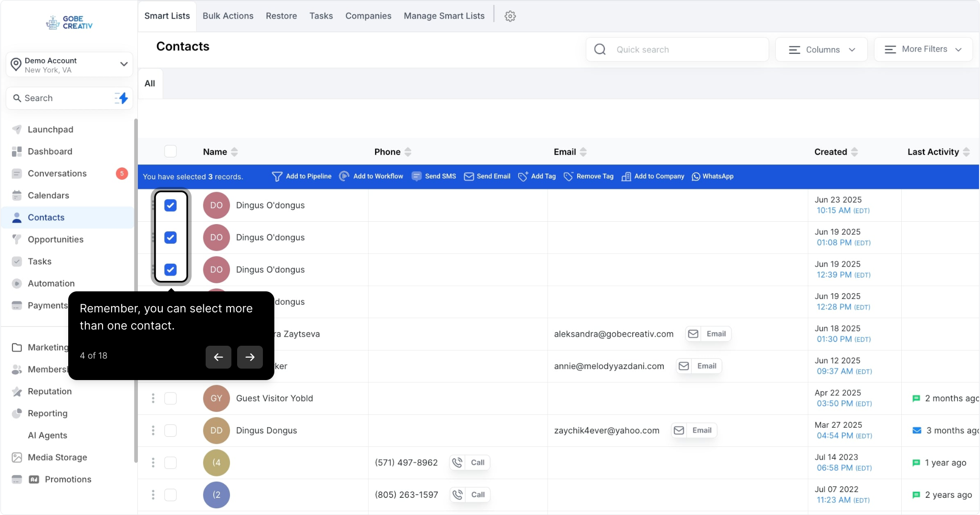
Task: Click the Add to Pipeline funnel icon
Action: tap(277, 176)
